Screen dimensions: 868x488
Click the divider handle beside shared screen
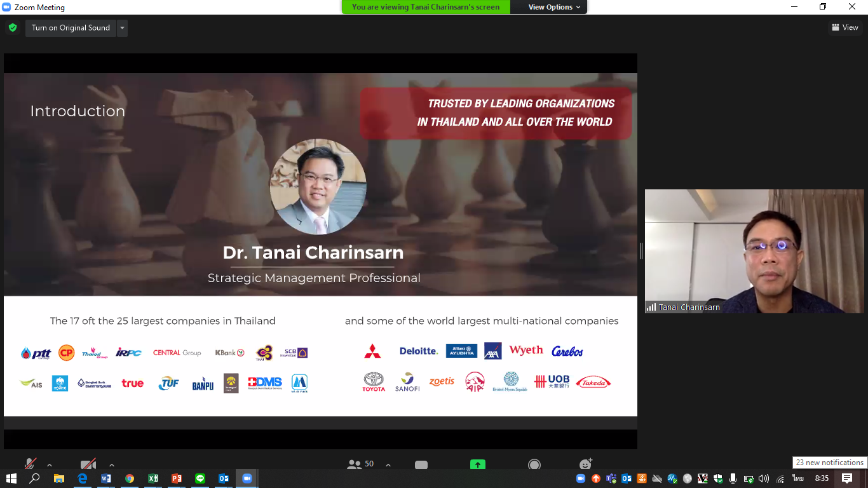click(641, 251)
